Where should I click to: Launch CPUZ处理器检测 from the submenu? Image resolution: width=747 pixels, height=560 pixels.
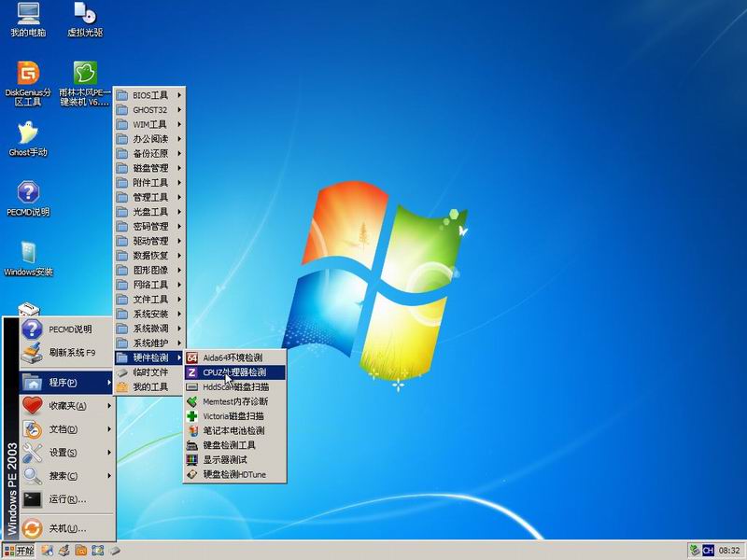(235, 372)
